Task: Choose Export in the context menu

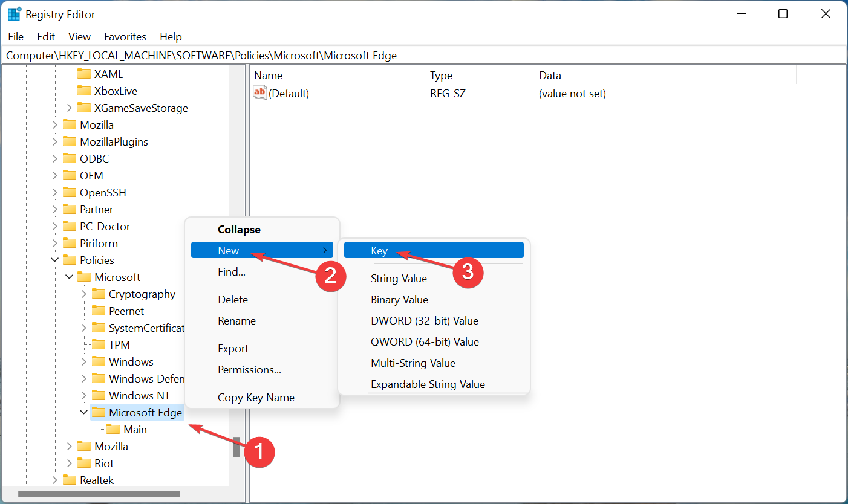Action: pos(262,349)
